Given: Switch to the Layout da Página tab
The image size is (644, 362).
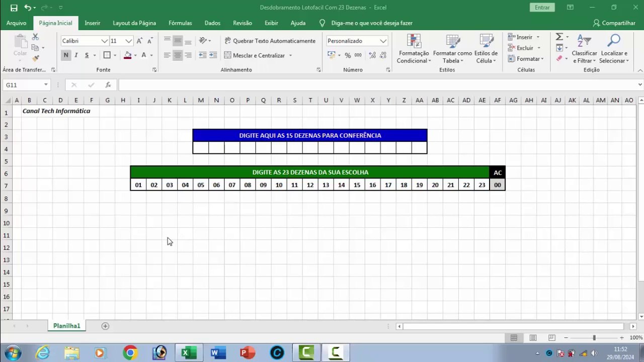Looking at the screenshot, I should [134, 23].
